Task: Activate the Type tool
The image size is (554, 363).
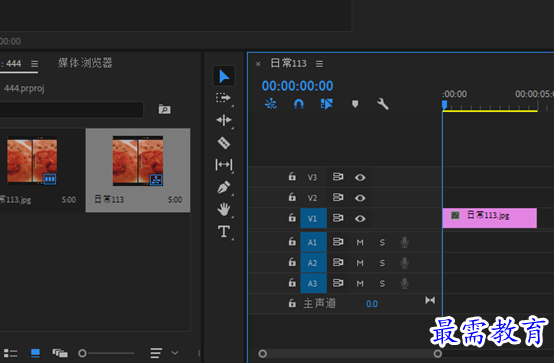Action: click(224, 232)
